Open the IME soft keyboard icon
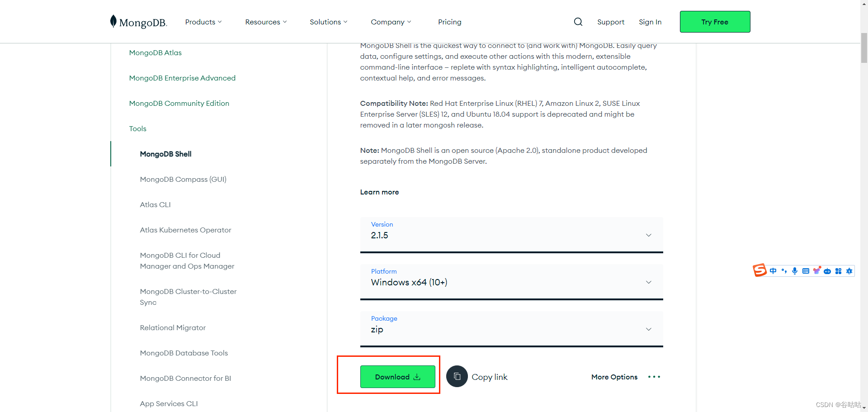Screen dimensions: 868x412 (x=806, y=271)
